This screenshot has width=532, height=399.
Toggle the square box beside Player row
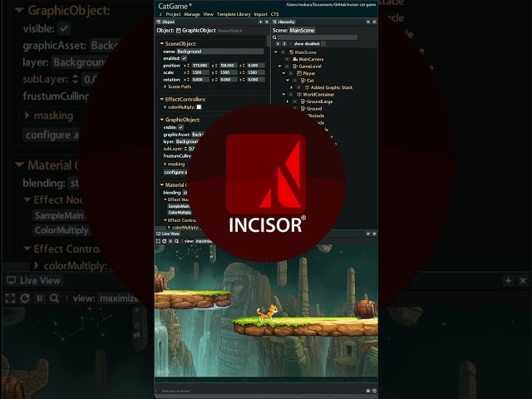291,73
